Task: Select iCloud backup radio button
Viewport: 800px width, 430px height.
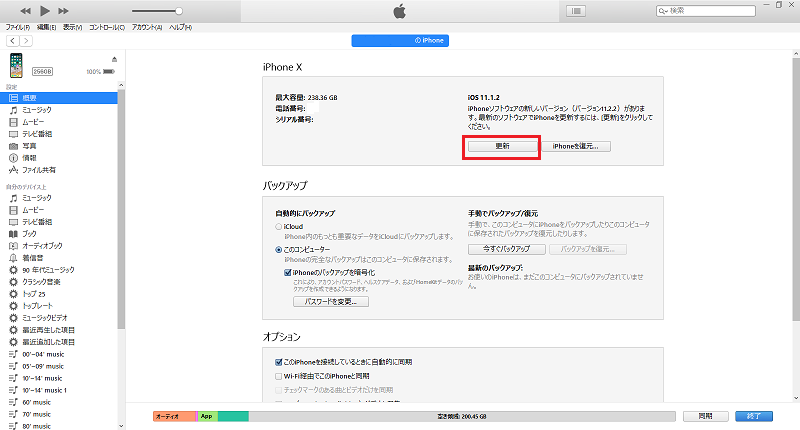Action: (x=279, y=226)
